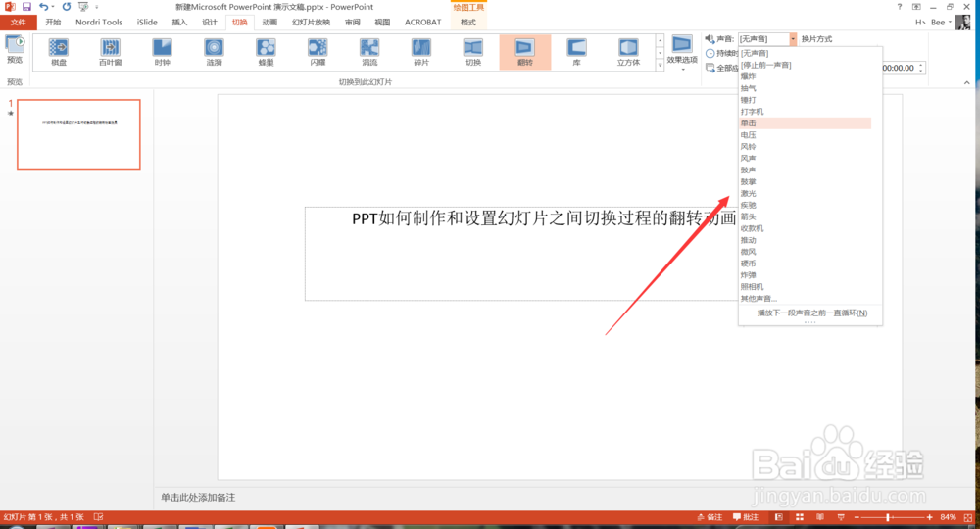Select the 立方体 transition effect

coord(629,52)
